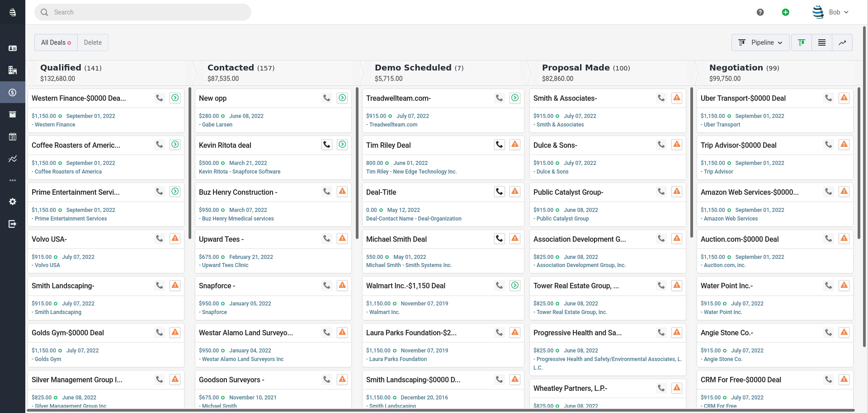Open Contacts from the left sidebar
Viewport: 868px width, 413px height.
point(13,48)
